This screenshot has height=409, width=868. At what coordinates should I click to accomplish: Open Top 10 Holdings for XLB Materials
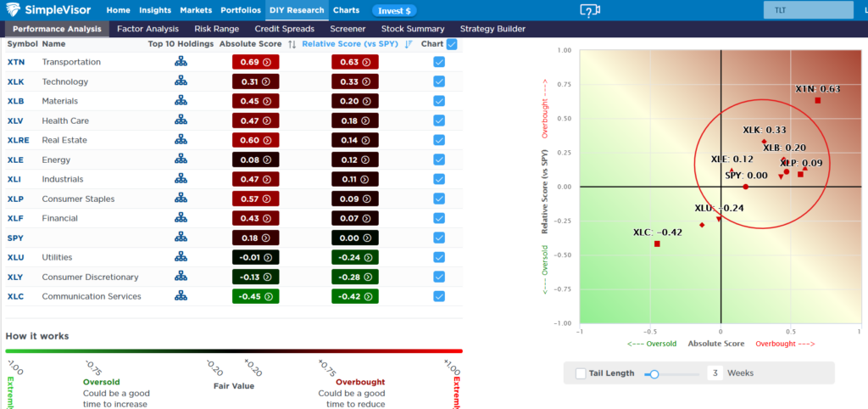pos(181,101)
